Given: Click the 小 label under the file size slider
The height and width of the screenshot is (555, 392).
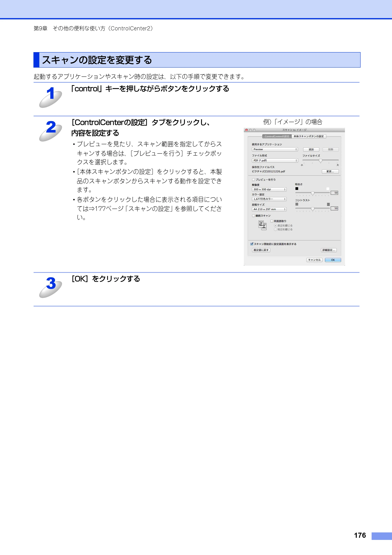Looking at the screenshot, I should click(x=302, y=165).
